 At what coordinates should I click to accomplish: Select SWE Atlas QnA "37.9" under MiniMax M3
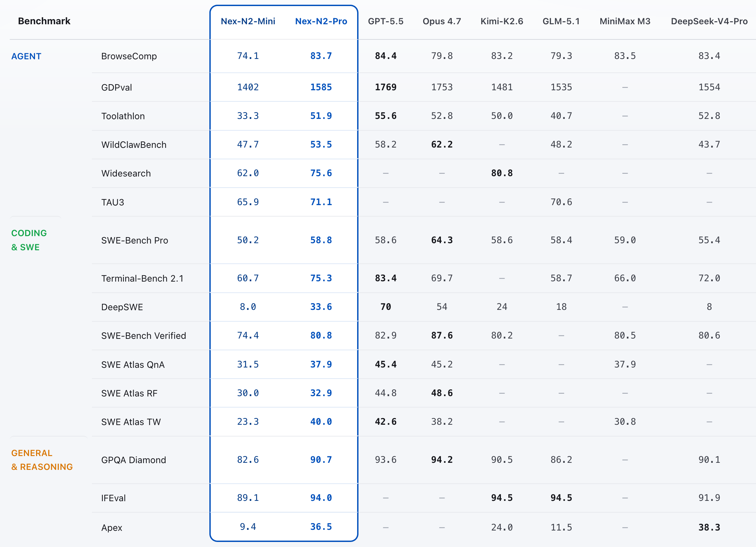tap(625, 364)
